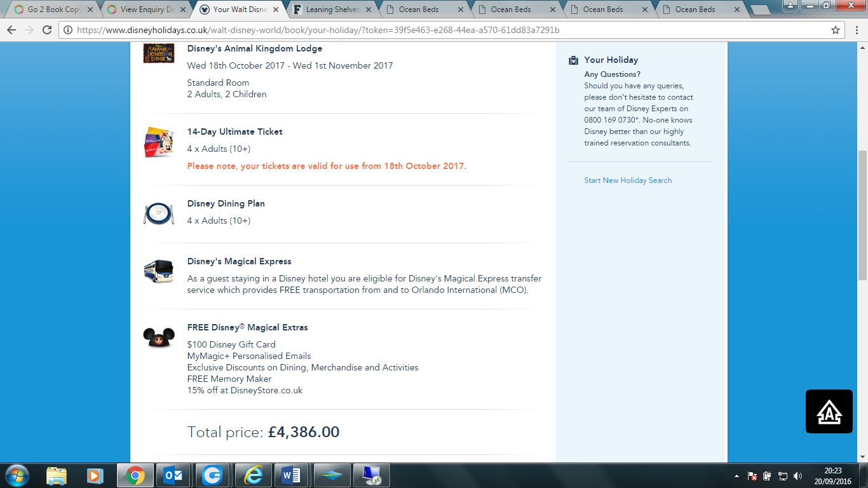Click the stay dates text for October 2017
This screenshot has height=488, width=868.
(290, 65)
